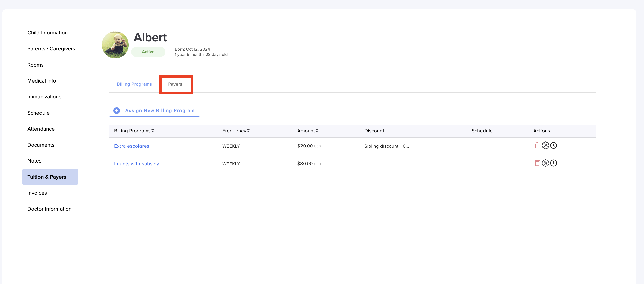The width and height of the screenshot is (644, 284).
Task: Open the Infants with subsidy link
Action: coord(136,164)
